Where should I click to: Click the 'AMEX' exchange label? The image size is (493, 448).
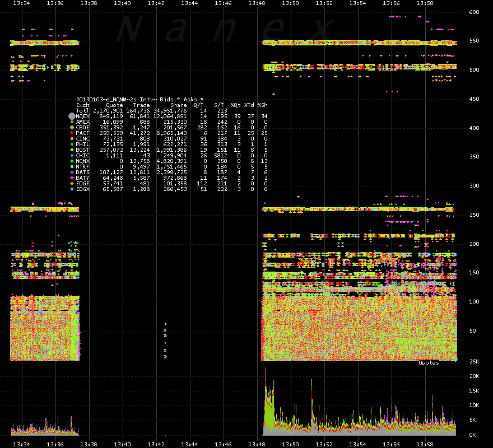pyautogui.click(x=82, y=122)
